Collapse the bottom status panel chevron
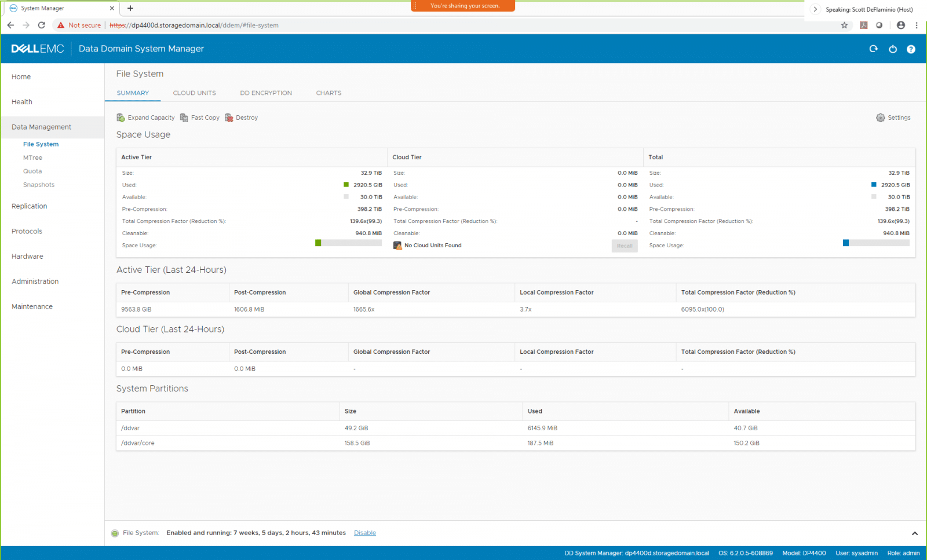 coord(915,533)
